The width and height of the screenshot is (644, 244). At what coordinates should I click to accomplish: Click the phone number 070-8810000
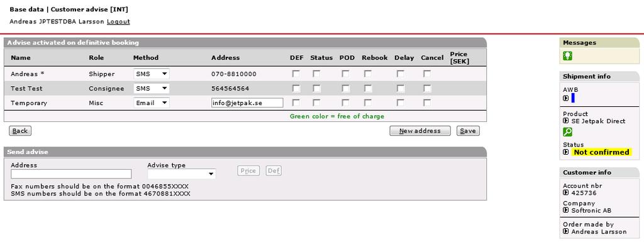(x=234, y=74)
